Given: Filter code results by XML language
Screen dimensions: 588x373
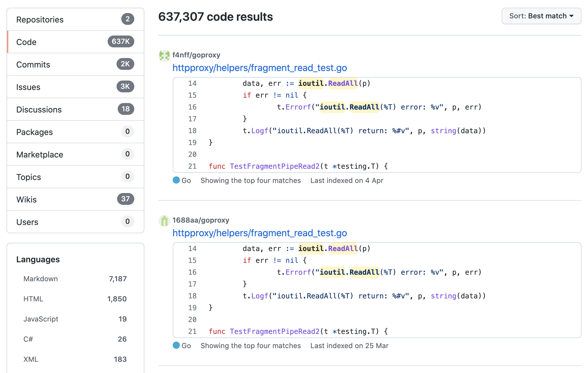Looking at the screenshot, I should [31, 359].
